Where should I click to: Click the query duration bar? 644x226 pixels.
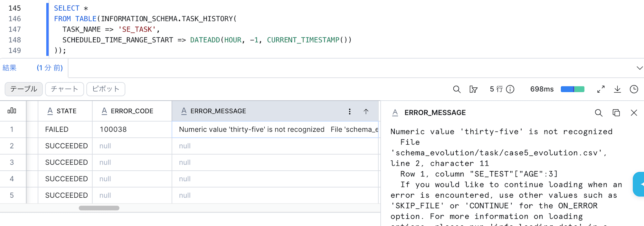pyautogui.click(x=573, y=89)
